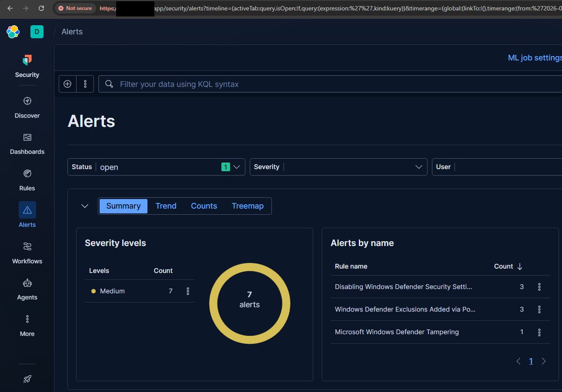Open the Security shield icon in sidebar

27,60
